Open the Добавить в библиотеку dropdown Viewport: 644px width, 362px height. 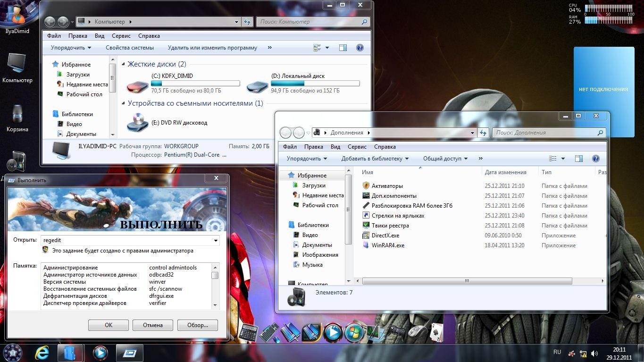(375, 159)
